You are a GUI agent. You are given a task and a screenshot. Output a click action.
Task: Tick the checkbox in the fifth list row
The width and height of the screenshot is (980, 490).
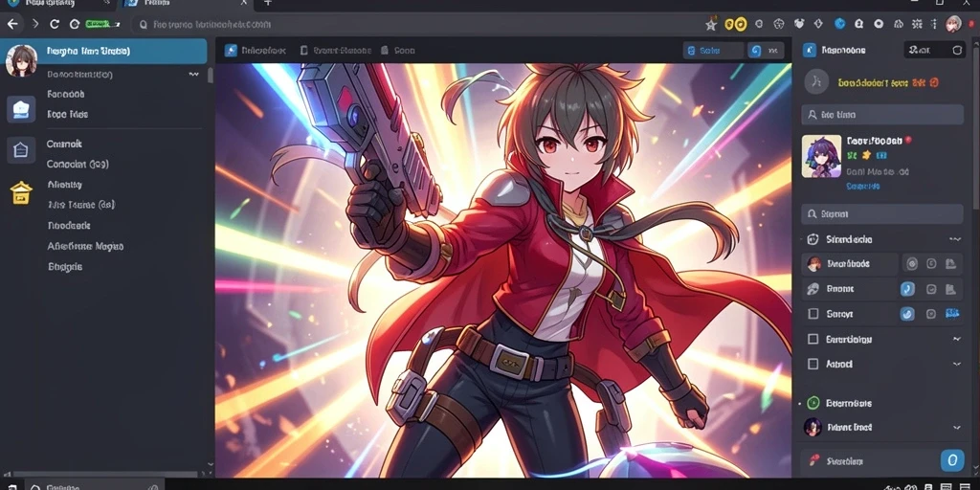point(813,363)
